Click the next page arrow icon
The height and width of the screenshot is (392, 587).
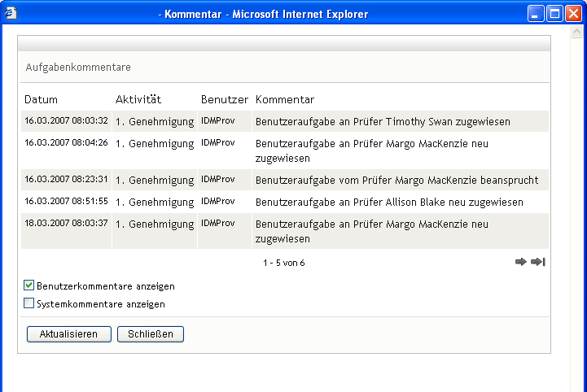pos(521,262)
